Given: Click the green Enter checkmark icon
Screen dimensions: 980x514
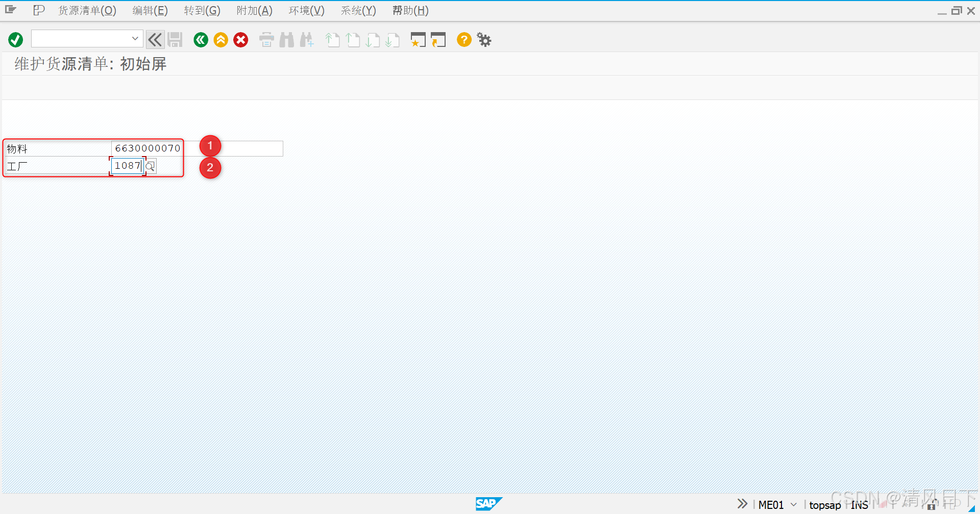Looking at the screenshot, I should (16, 40).
